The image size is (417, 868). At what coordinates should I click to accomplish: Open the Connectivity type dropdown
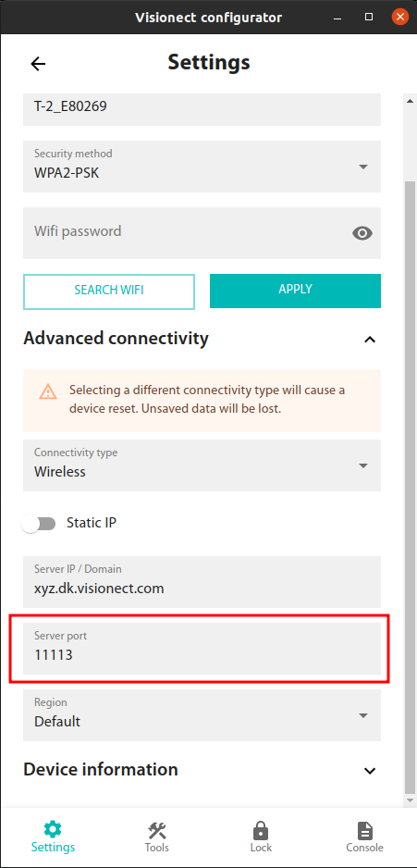click(202, 465)
